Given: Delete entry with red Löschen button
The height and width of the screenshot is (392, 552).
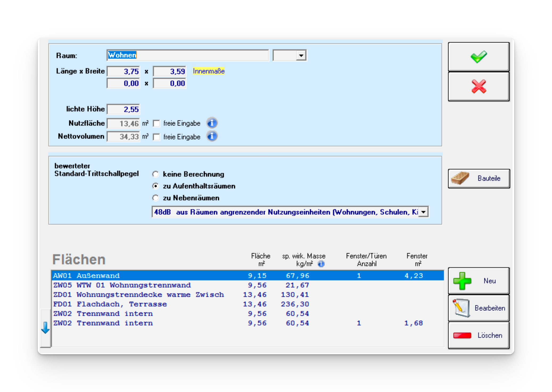Looking at the screenshot, I should (478, 335).
